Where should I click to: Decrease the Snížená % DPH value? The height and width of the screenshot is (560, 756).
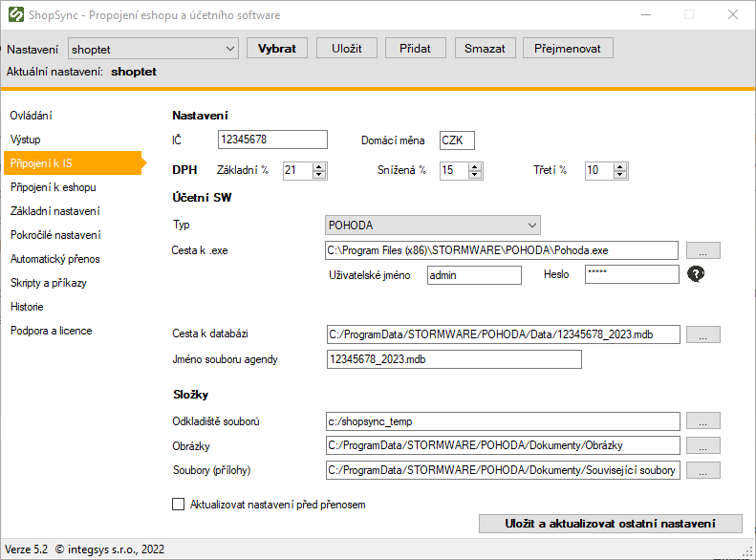coord(475,175)
